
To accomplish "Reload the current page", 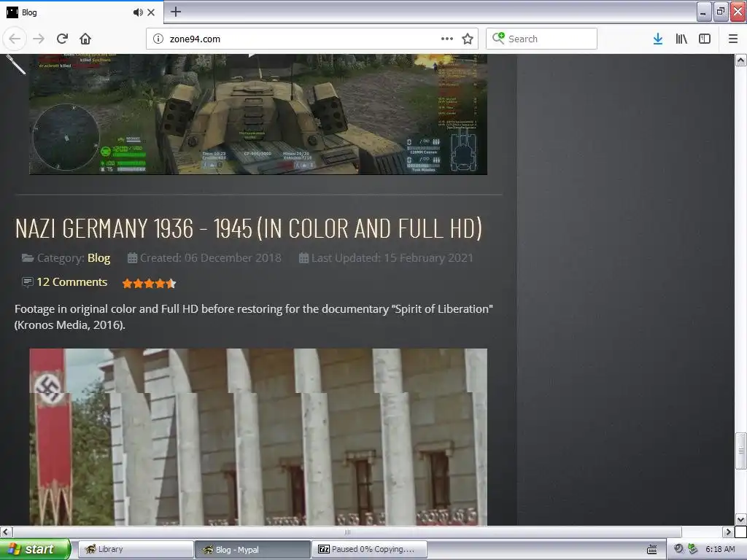I will click(x=62, y=39).
